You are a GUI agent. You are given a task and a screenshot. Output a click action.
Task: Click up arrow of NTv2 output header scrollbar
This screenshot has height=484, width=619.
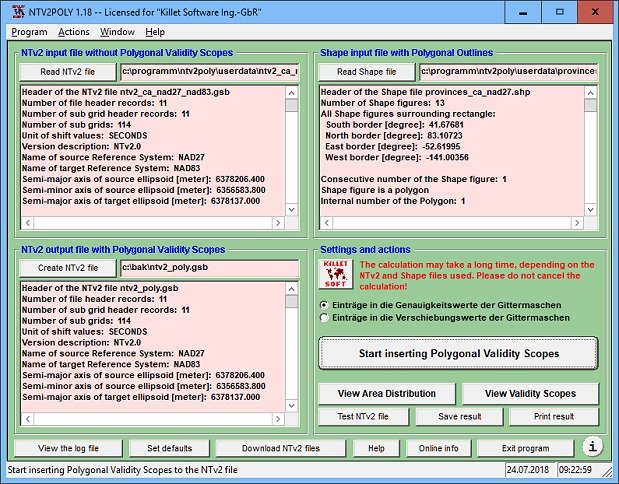point(292,289)
